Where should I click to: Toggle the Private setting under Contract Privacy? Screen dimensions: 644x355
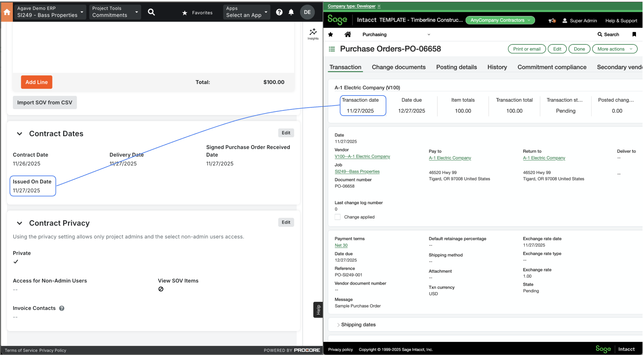tap(16, 262)
